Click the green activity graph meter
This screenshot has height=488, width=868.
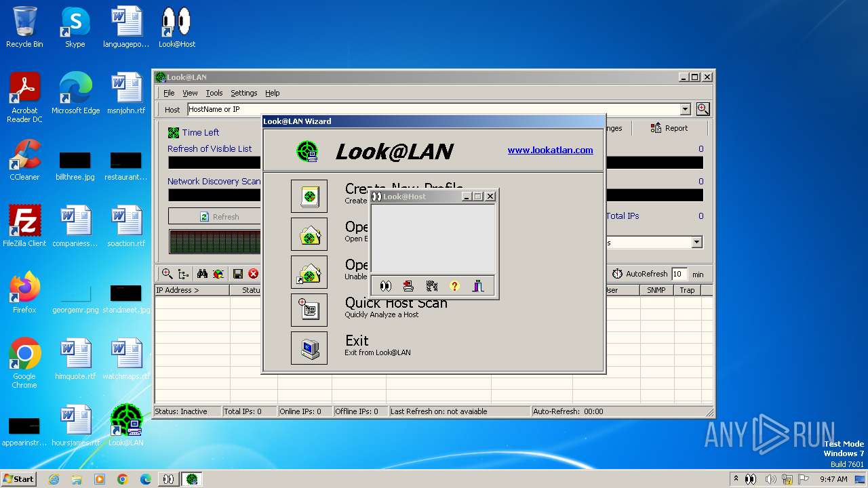(x=215, y=242)
